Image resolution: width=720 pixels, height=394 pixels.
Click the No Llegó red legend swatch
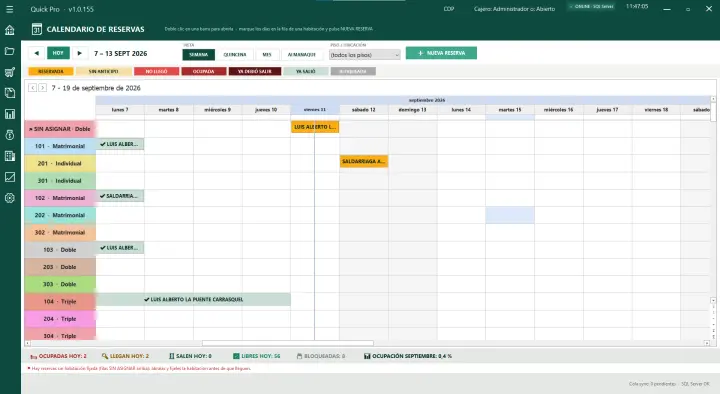[x=157, y=72]
